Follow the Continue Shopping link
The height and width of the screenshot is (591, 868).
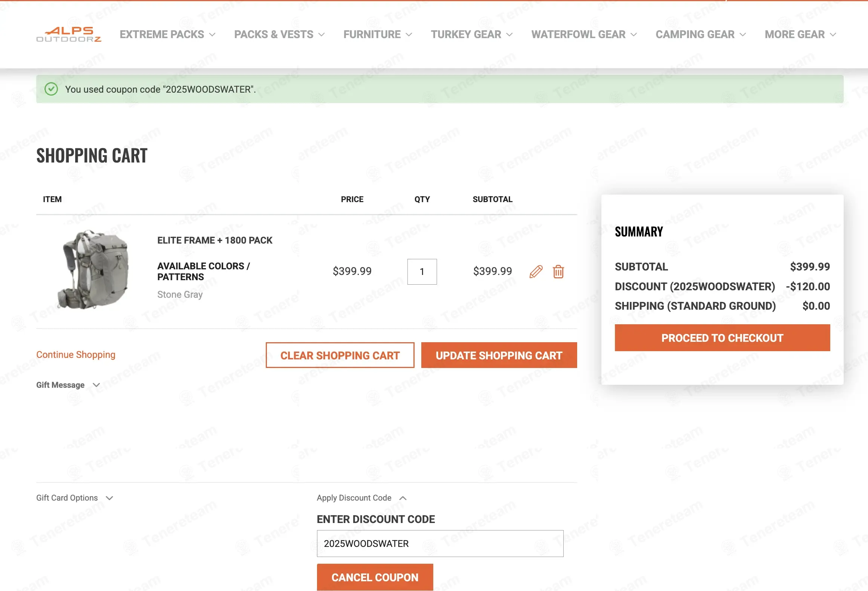coord(76,355)
